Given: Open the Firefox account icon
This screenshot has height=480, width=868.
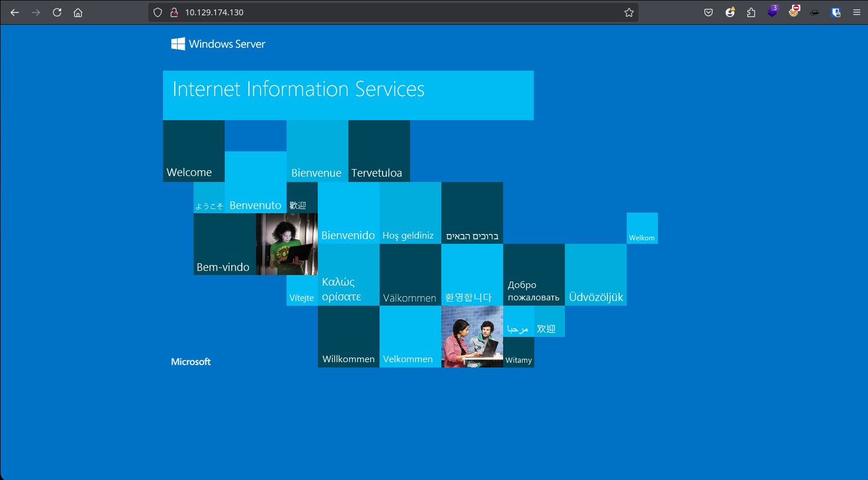Looking at the screenshot, I should tap(730, 12).
